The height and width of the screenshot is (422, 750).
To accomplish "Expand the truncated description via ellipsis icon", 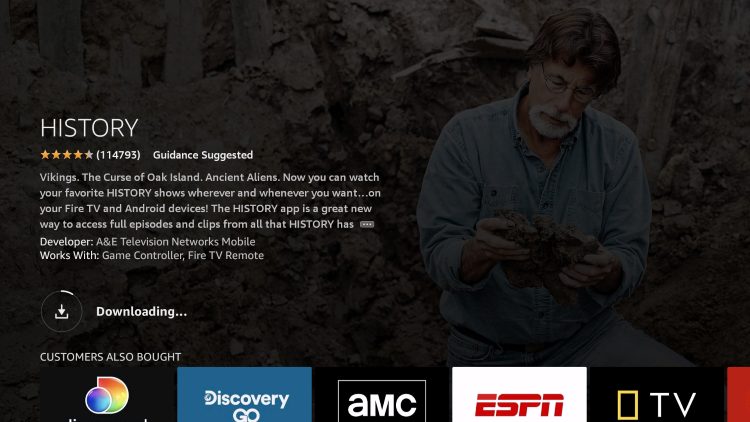I will point(367,224).
